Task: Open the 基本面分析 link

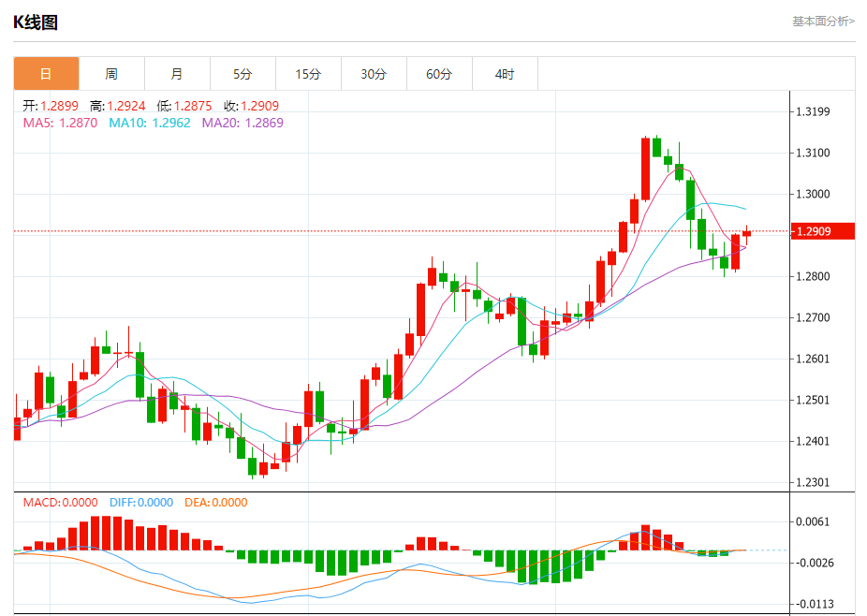Action: coord(823,22)
